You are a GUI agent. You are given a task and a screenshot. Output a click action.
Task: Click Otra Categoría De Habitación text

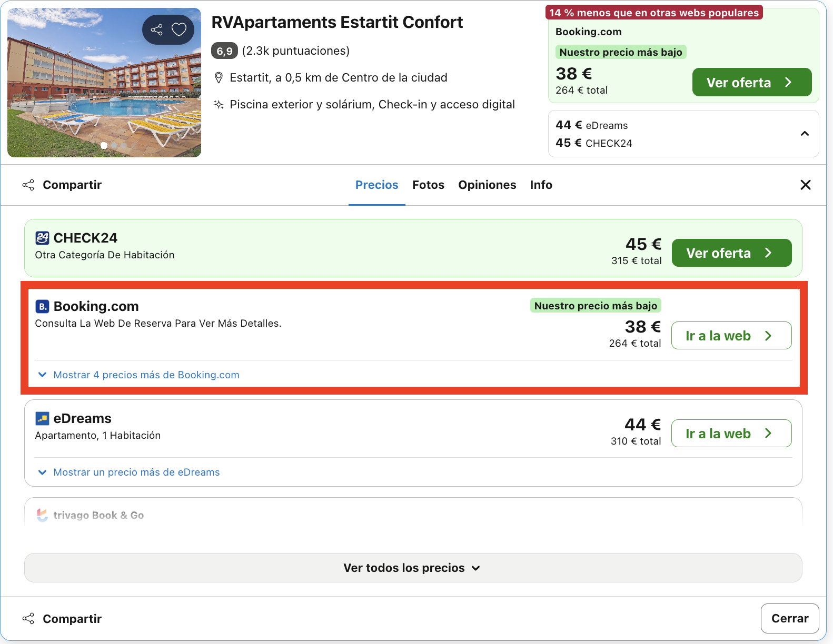105,255
